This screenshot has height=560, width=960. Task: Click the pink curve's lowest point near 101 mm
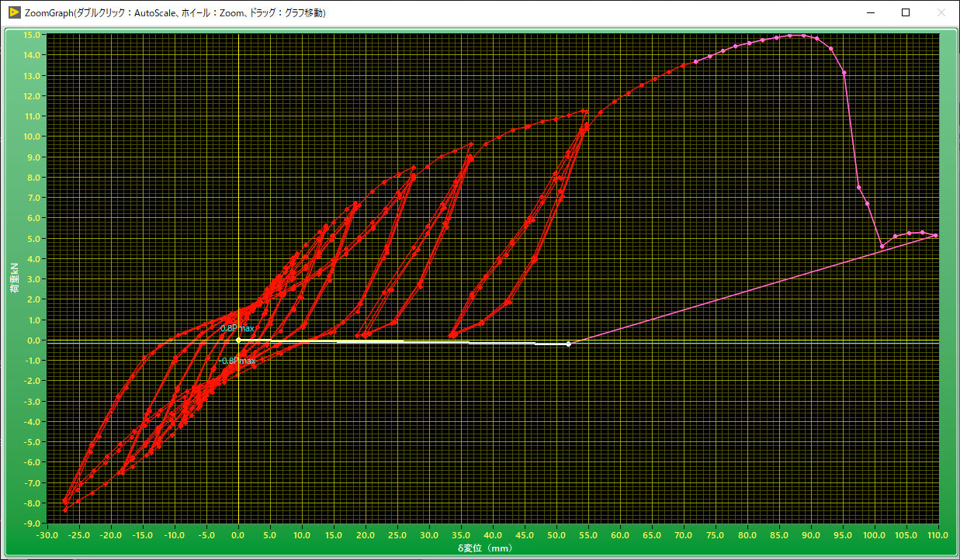point(882,247)
